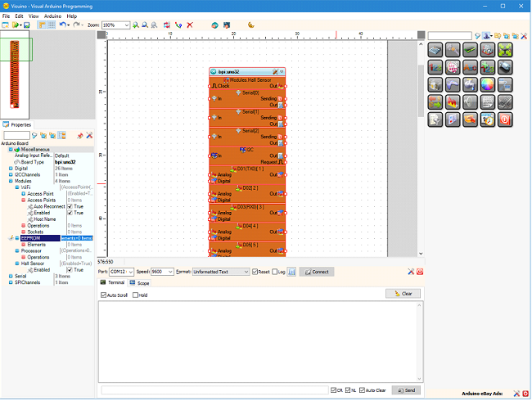This screenshot has height=401, width=532.
Task: Expand the Serial property node
Action: (x=11, y=277)
